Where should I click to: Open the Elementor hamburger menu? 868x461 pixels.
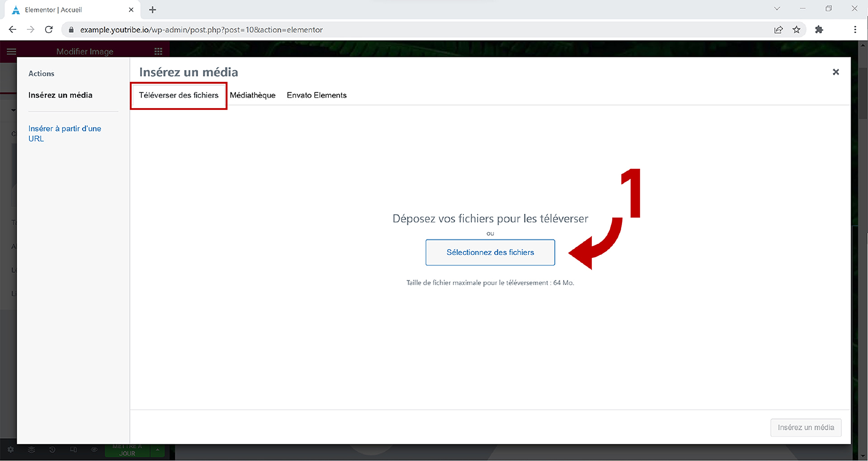pyautogui.click(x=11, y=52)
